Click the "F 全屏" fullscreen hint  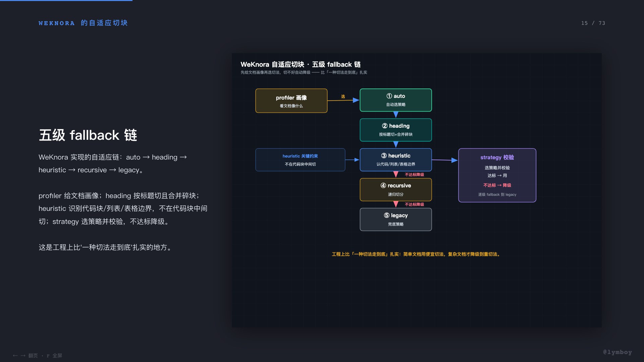[54, 356]
